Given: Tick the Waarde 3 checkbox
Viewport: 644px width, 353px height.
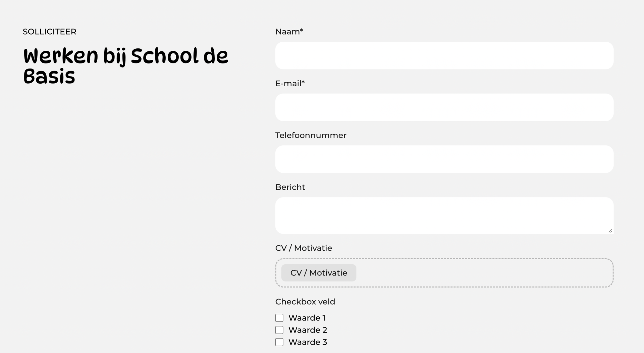Looking at the screenshot, I should [279, 342].
